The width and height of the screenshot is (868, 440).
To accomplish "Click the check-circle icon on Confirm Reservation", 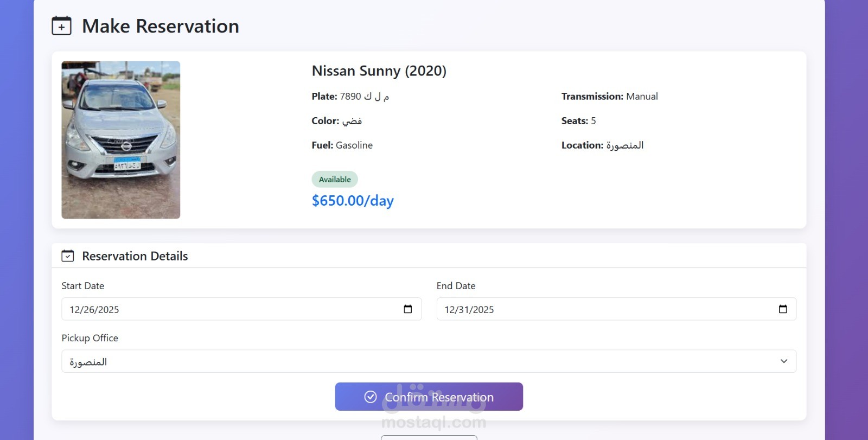I will tap(371, 397).
